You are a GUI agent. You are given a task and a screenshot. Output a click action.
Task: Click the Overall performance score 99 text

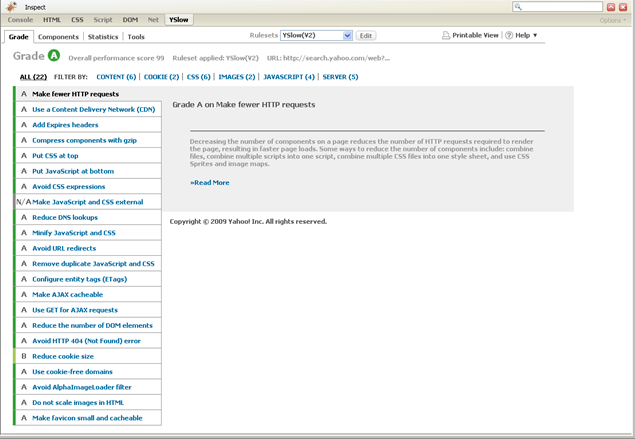coord(116,58)
